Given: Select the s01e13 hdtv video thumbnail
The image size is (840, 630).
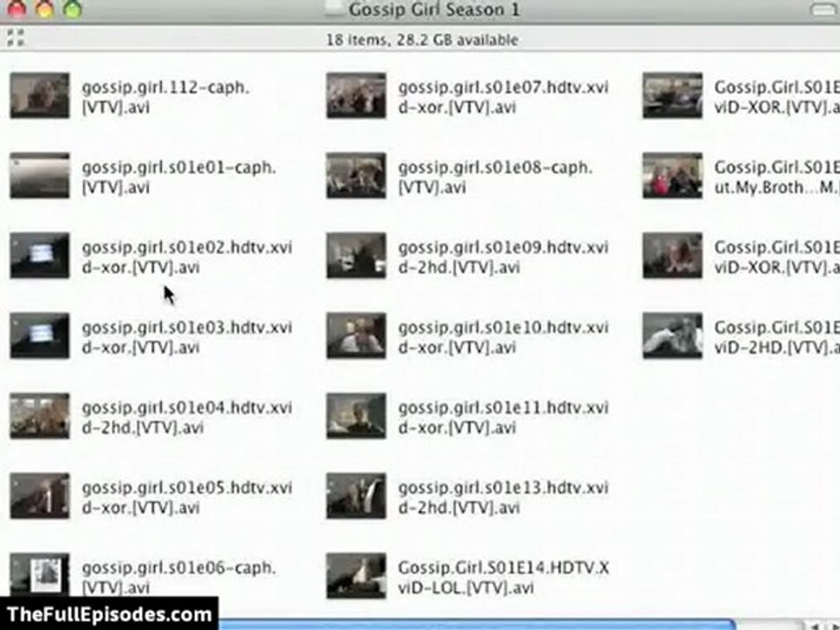Looking at the screenshot, I should coord(356,496).
